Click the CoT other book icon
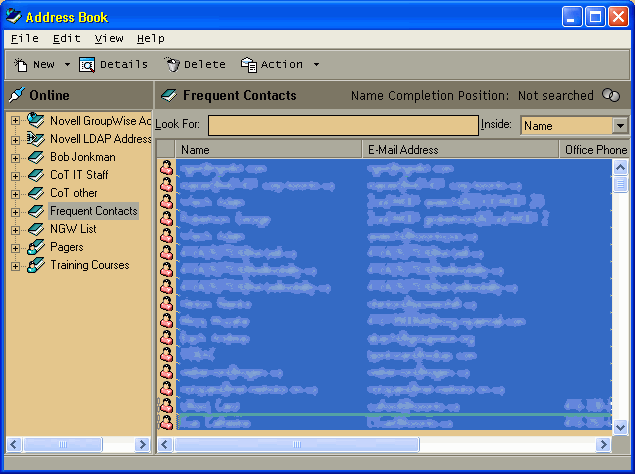Screen dimensions: 635x474 coord(36,193)
